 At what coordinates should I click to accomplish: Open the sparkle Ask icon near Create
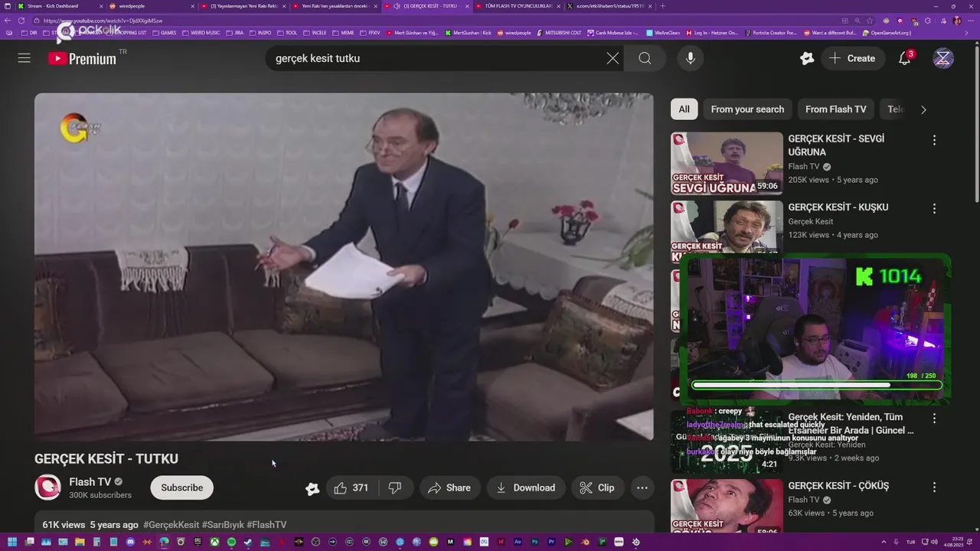pos(806,58)
